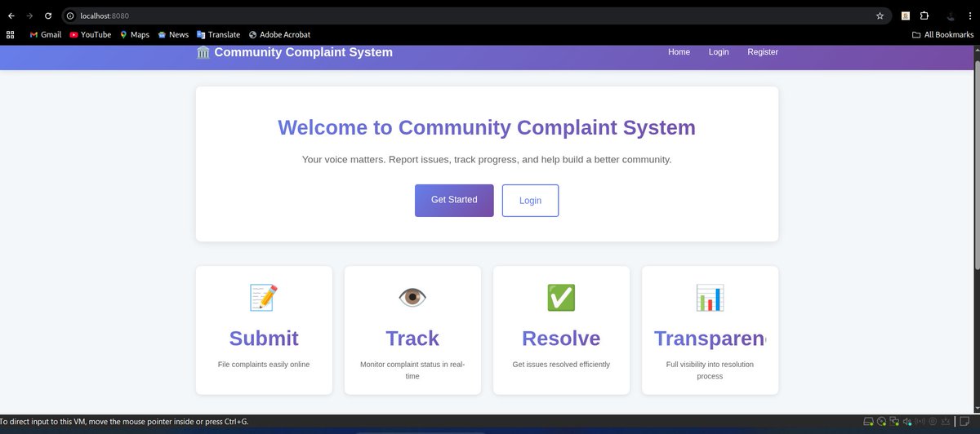Click the VM CD/DVD drive status icon
This screenshot has height=434, width=980.
[x=882, y=423]
